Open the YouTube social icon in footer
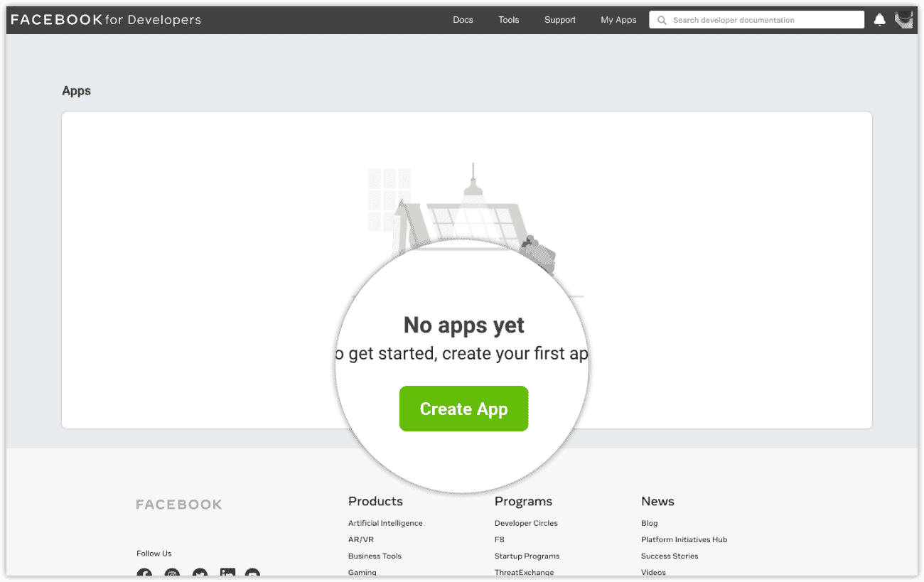Screen dimensions: 924x582 pyautogui.click(x=252, y=573)
